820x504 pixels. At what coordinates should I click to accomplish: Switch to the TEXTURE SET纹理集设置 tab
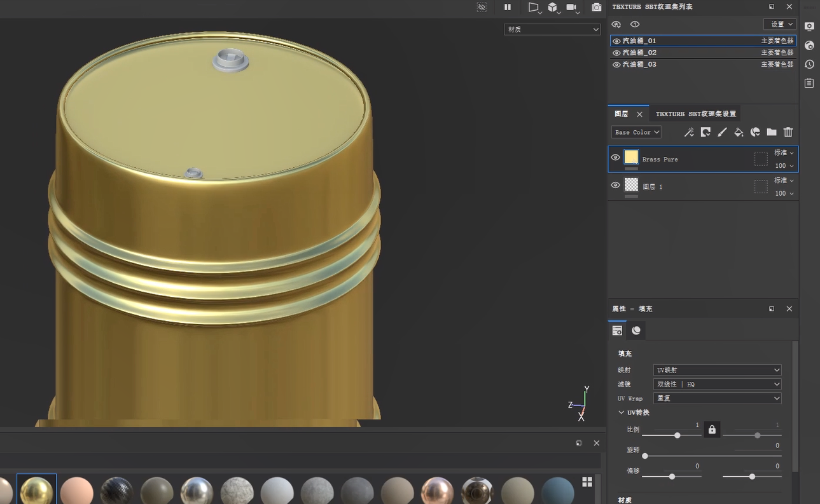(x=695, y=114)
